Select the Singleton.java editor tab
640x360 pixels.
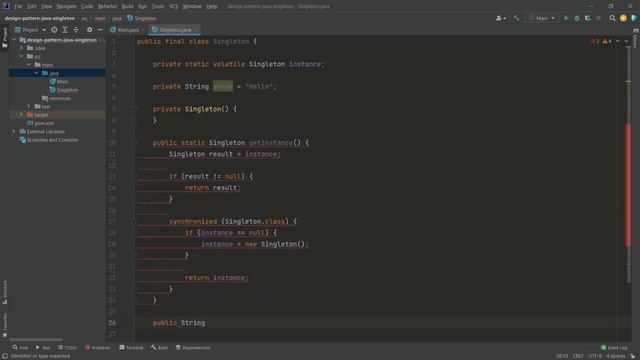pos(175,30)
